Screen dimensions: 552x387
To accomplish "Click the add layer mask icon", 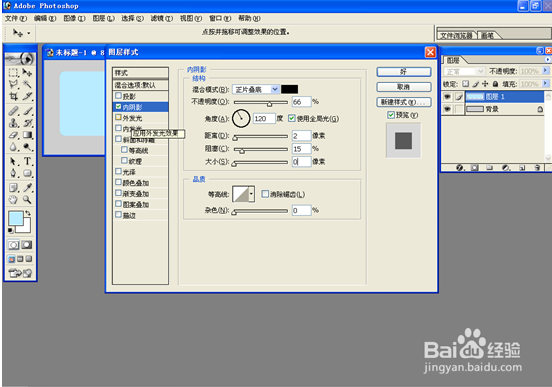I will pos(475,168).
